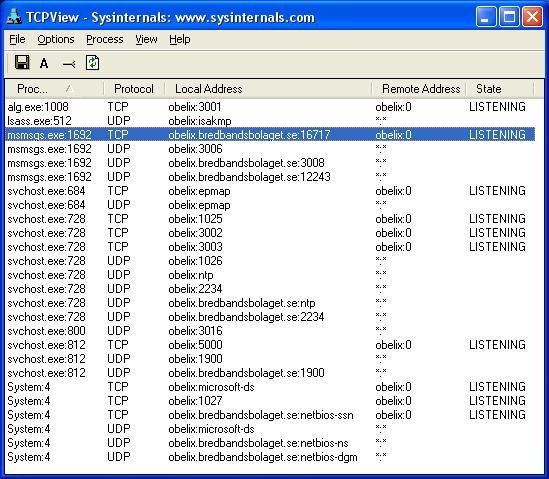Open the Help menu
Viewport: 549px width, 479px height.
(180, 39)
